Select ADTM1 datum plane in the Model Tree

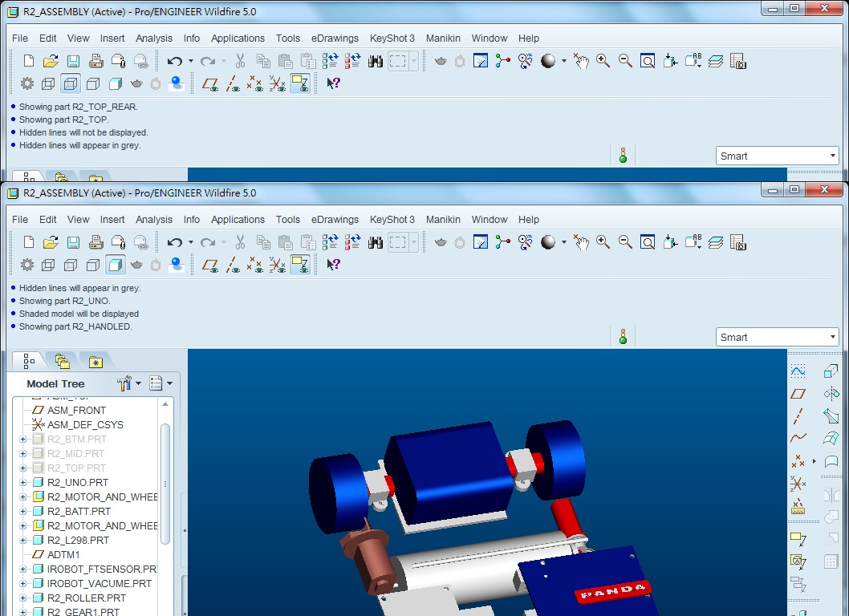[x=63, y=555]
